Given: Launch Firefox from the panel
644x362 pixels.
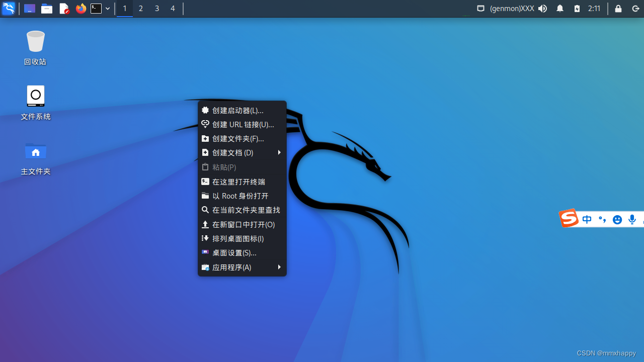Looking at the screenshot, I should point(80,9).
